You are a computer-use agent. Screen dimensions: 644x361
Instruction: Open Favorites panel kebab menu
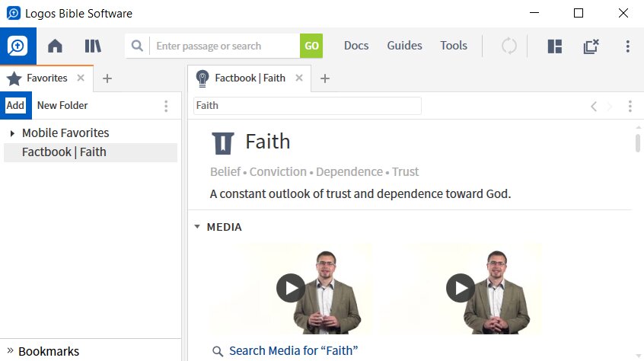[166, 107]
